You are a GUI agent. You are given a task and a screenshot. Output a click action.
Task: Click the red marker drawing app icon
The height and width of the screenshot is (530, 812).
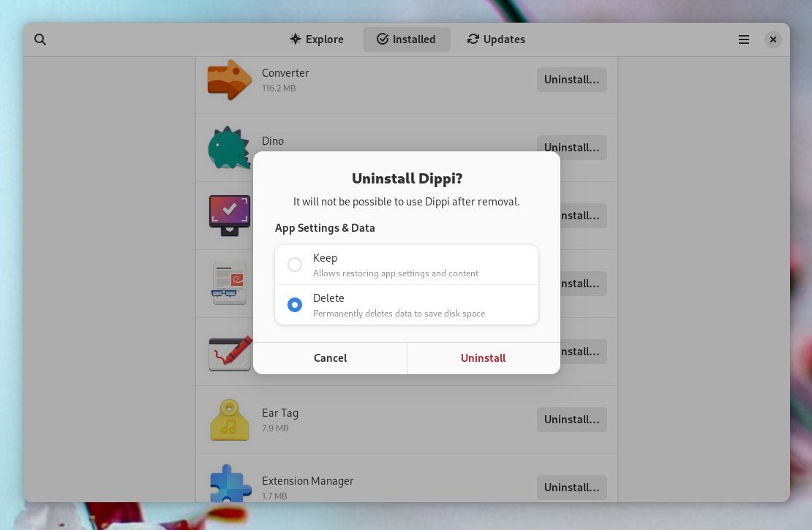click(x=230, y=352)
